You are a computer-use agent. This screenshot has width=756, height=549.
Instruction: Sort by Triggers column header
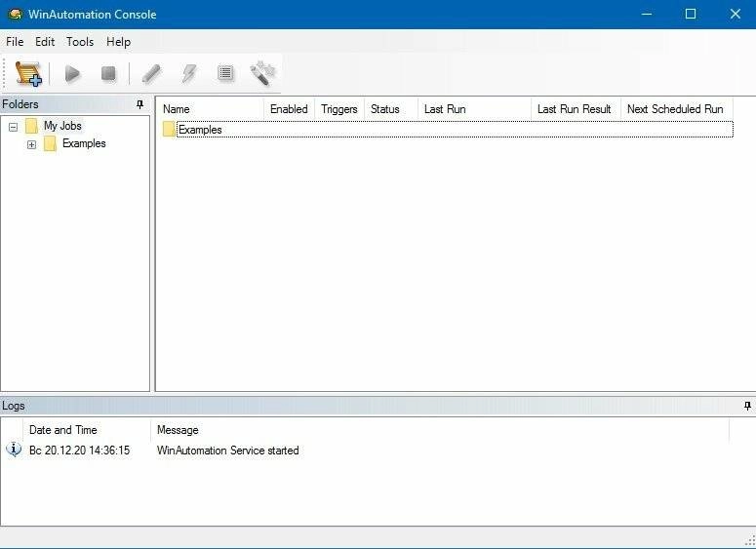(339, 109)
